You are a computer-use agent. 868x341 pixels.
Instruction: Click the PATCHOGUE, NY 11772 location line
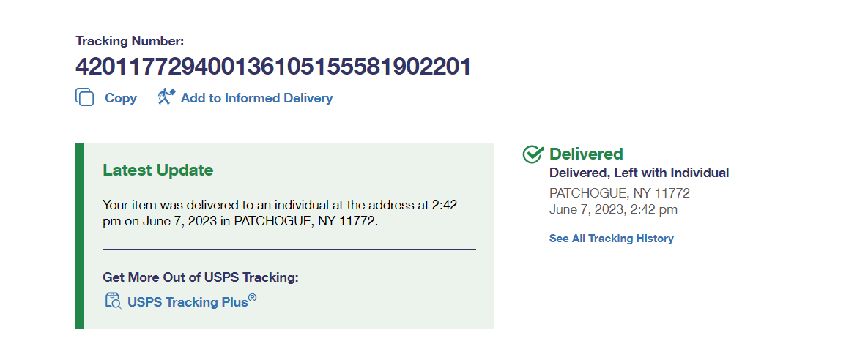(619, 193)
